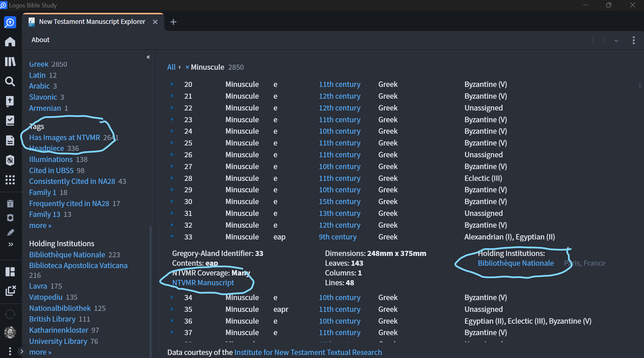Screen dimensions: 644x358
Task: Click the Institute for New Testament Textual Research link
Action: (308, 352)
